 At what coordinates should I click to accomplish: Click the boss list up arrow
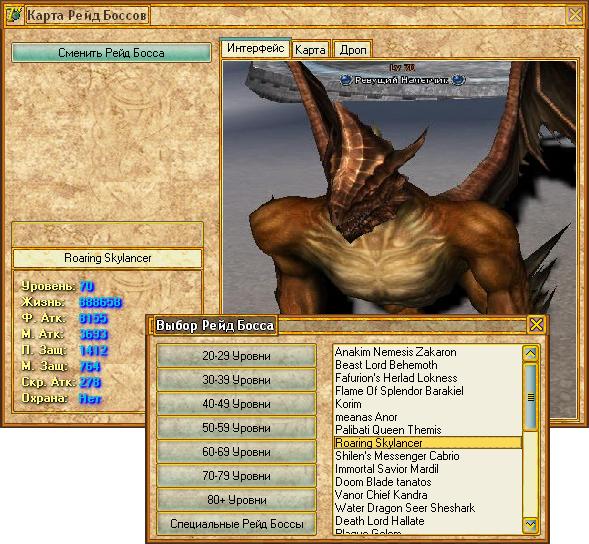(x=530, y=354)
